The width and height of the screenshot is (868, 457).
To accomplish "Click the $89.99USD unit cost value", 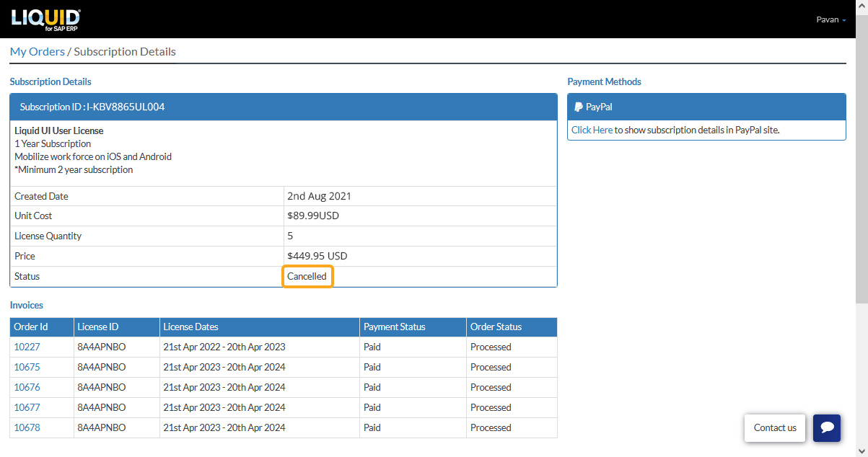I will click(x=313, y=216).
